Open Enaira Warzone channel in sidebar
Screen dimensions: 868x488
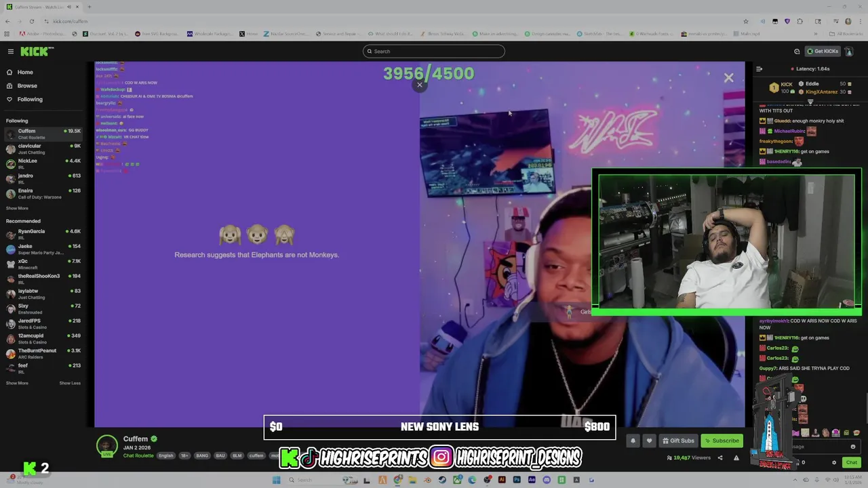click(x=43, y=193)
